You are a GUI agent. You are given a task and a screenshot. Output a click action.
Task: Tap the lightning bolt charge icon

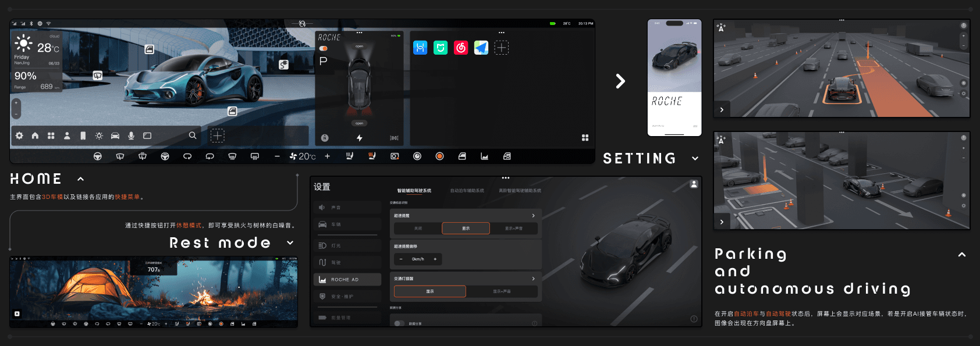coord(360,138)
